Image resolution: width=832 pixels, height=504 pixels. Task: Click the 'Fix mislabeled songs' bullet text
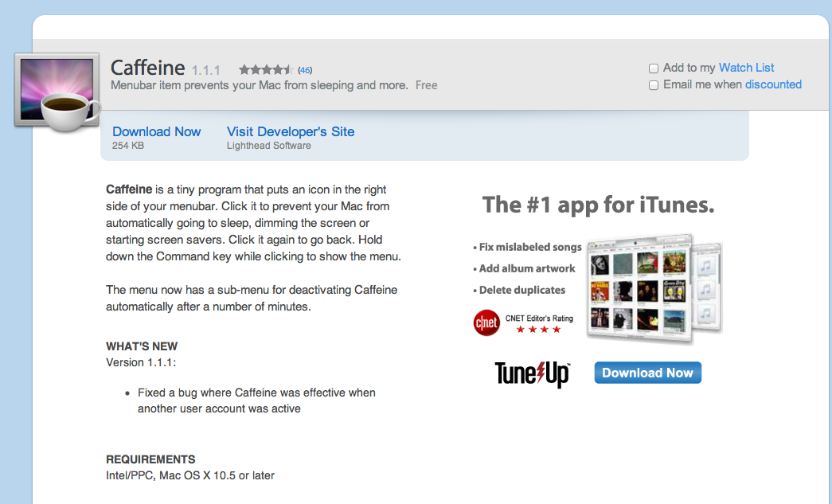(x=530, y=247)
